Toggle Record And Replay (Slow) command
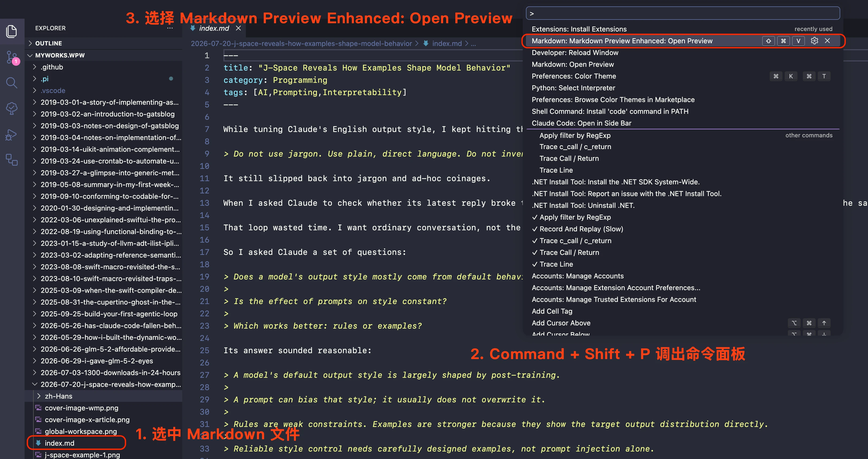Viewport: 868px width, 459px height. (683, 229)
